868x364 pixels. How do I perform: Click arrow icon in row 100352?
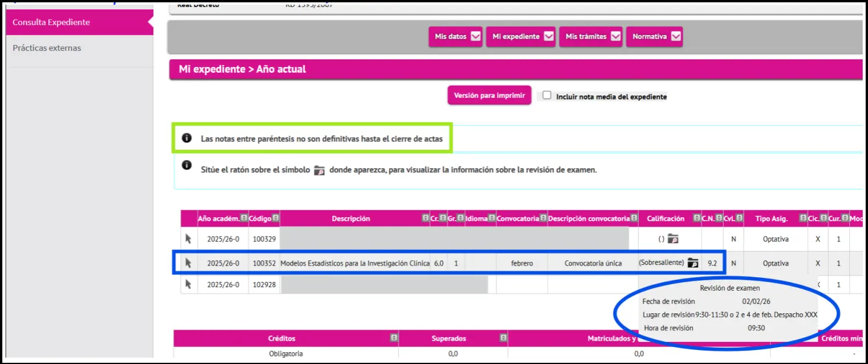[188, 263]
